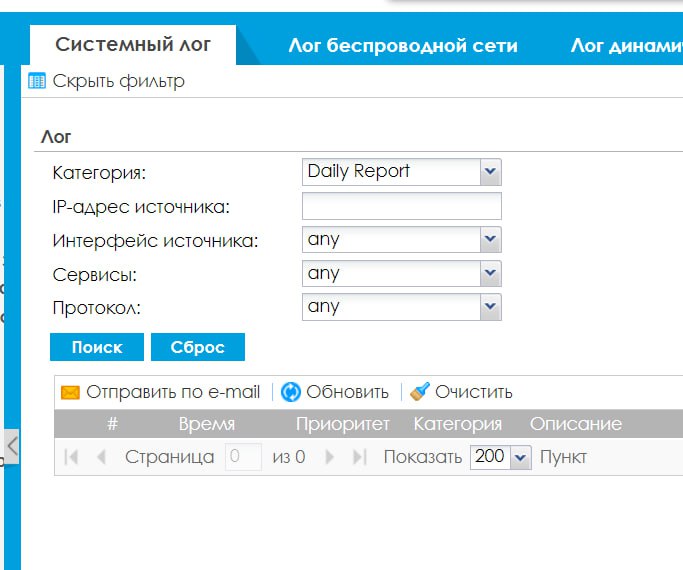Expand the Интерфейс источника dropdown

coord(490,240)
